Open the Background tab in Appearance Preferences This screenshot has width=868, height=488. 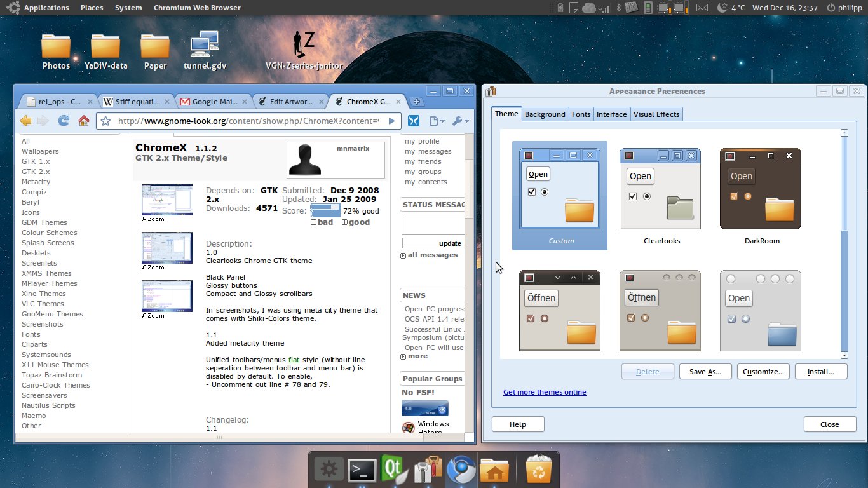click(x=545, y=114)
